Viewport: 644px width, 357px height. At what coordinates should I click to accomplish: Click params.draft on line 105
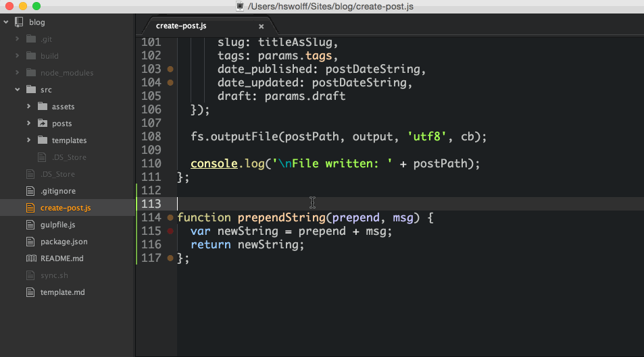pyautogui.click(x=305, y=96)
